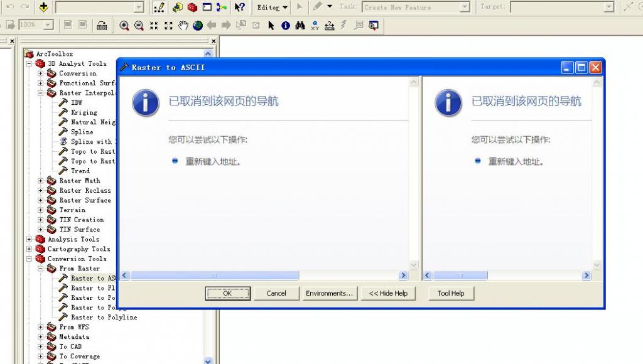Activate the Identify tool
The height and width of the screenshot is (364, 643).
click(x=286, y=25)
